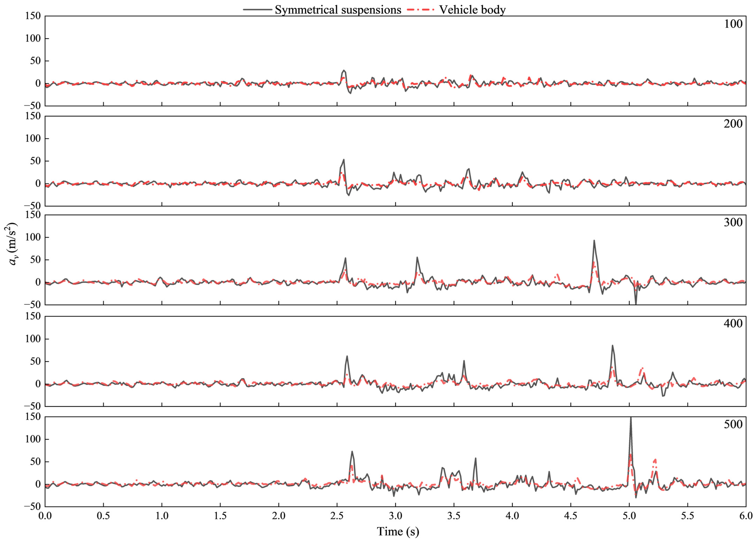The height and width of the screenshot is (541, 756).
Task: Select the '200' subplot corner label
Action: tap(733, 124)
